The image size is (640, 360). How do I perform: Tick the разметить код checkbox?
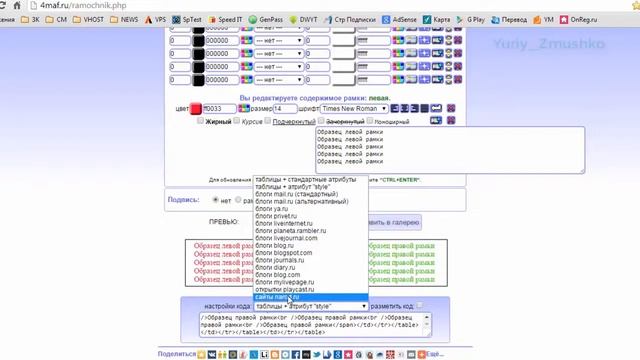pos(420,305)
